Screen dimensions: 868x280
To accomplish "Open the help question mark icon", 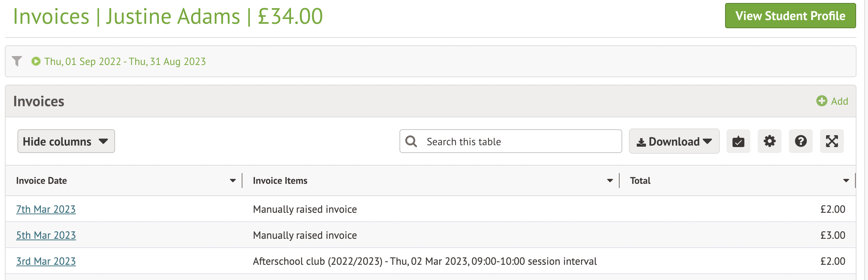I will click(800, 141).
